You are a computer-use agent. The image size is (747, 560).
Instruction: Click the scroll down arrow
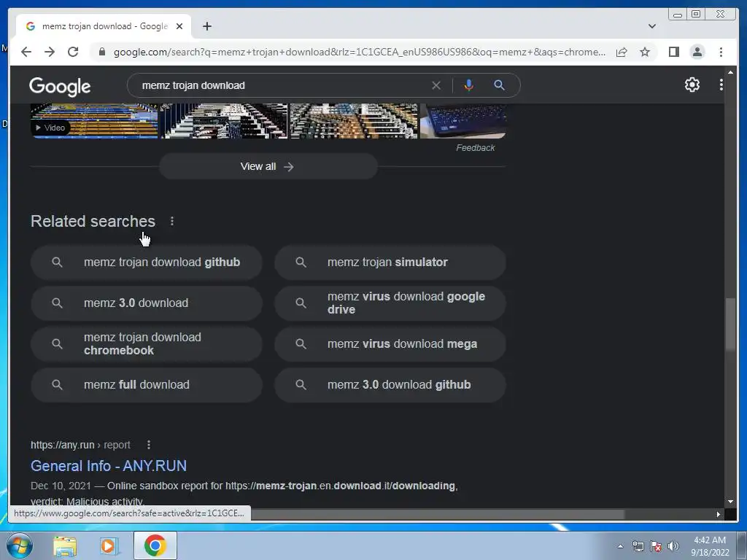click(730, 502)
